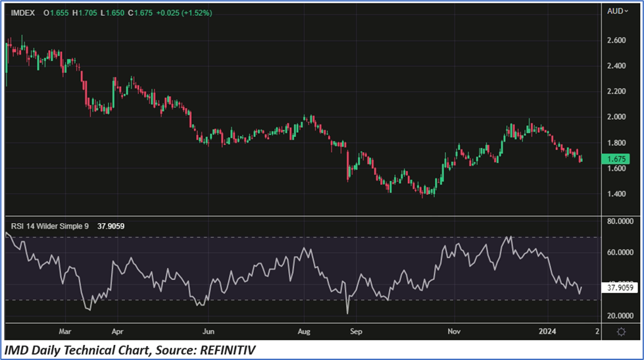The width and height of the screenshot is (644, 360).
Task: Click the 1.400 price axis label
Action: click(x=616, y=194)
